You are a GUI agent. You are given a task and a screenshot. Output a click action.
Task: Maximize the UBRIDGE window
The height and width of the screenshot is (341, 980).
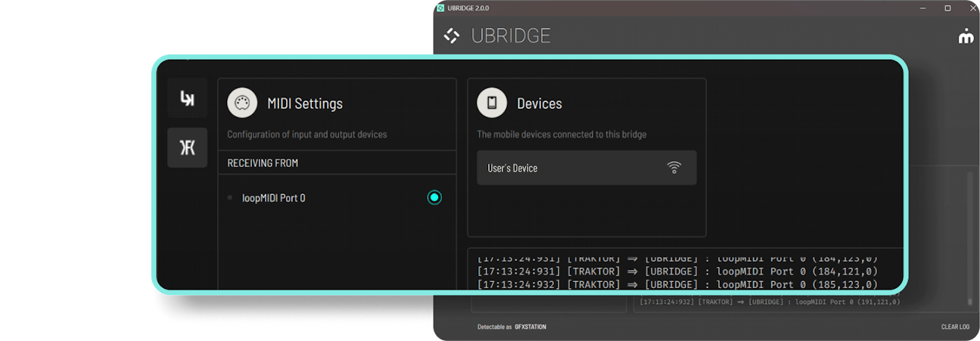(947, 8)
